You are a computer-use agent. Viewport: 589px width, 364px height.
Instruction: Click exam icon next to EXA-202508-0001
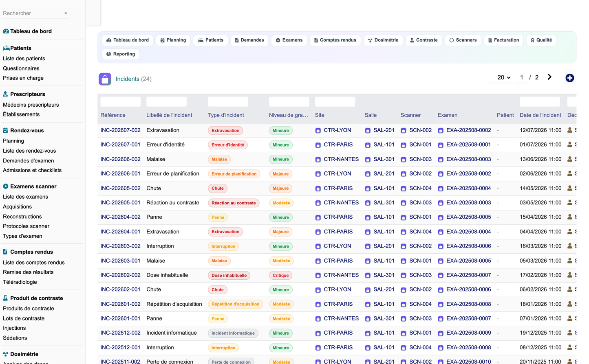pyautogui.click(x=441, y=145)
